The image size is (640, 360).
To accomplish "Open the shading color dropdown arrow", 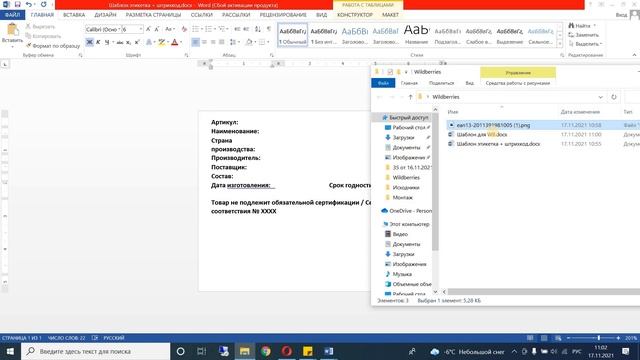I will [255, 42].
